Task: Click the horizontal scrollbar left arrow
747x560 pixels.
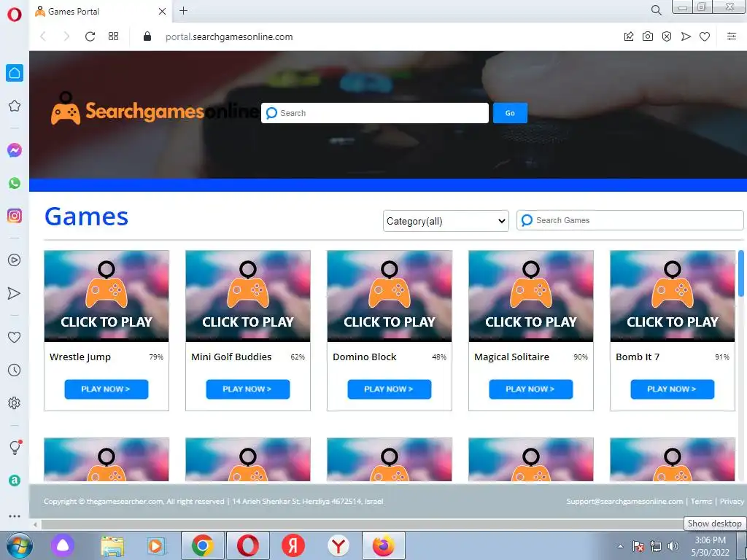Action: point(35,525)
